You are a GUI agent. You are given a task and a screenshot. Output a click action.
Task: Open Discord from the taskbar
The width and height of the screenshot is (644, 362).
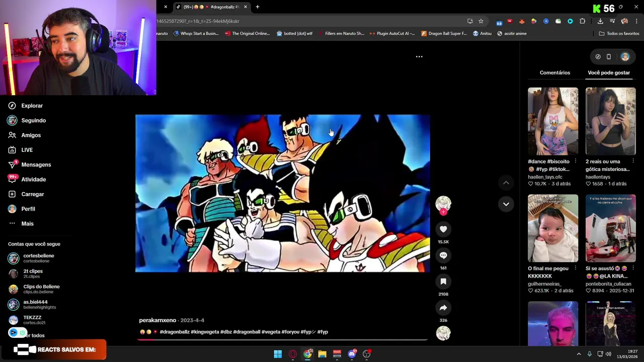click(352, 354)
